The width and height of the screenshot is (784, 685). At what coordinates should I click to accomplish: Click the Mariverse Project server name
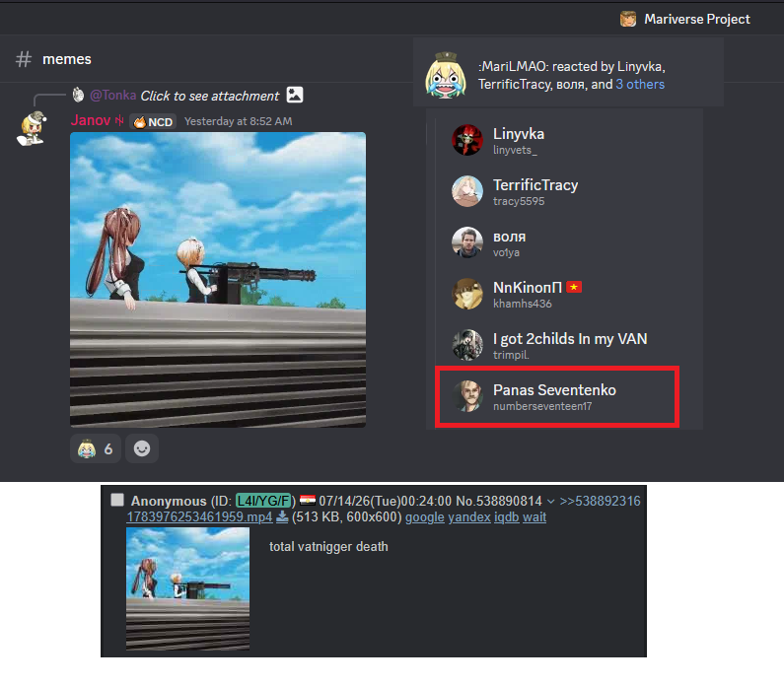697,19
